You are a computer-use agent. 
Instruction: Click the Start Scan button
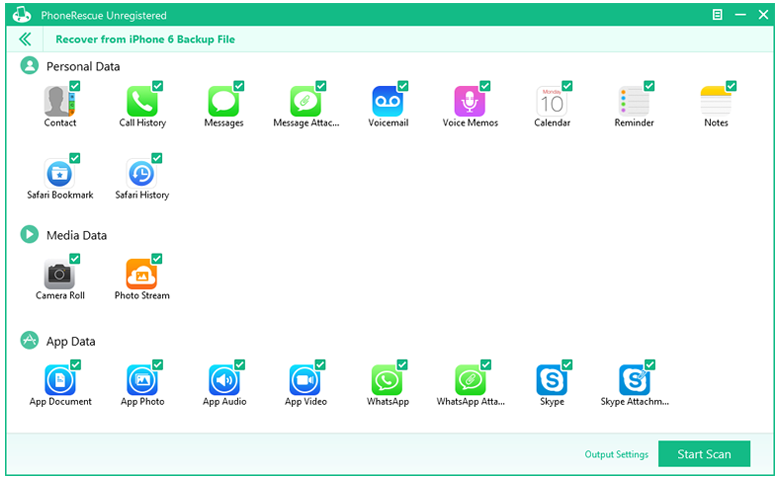pyautogui.click(x=704, y=454)
